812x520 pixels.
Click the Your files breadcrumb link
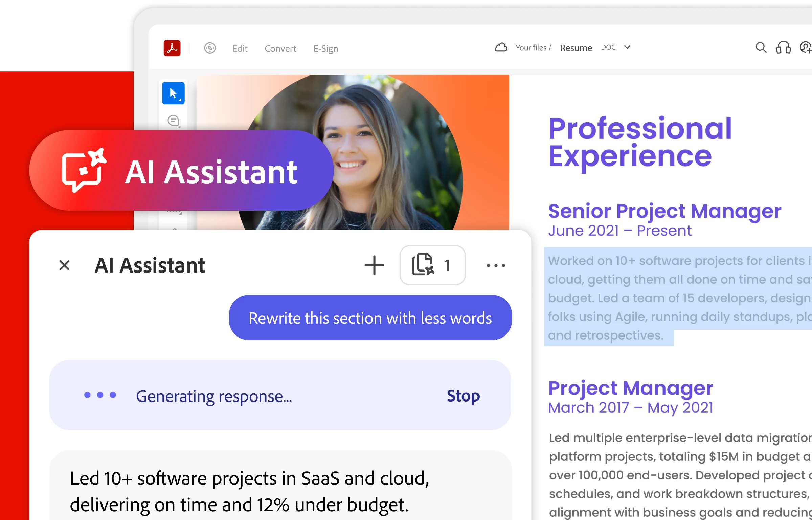(x=531, y=48)
